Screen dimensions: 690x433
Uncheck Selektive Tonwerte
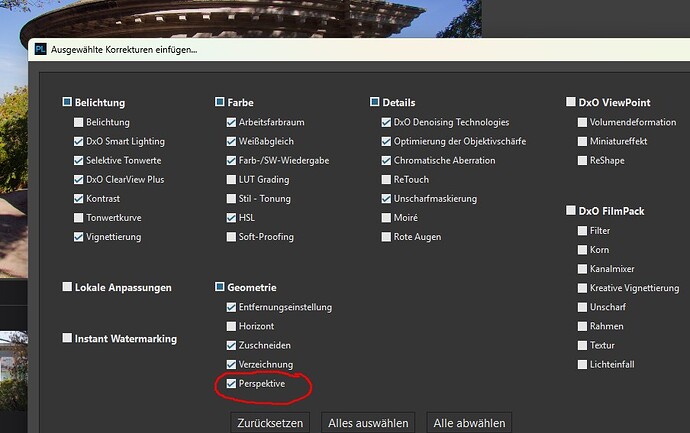(78, 160)
